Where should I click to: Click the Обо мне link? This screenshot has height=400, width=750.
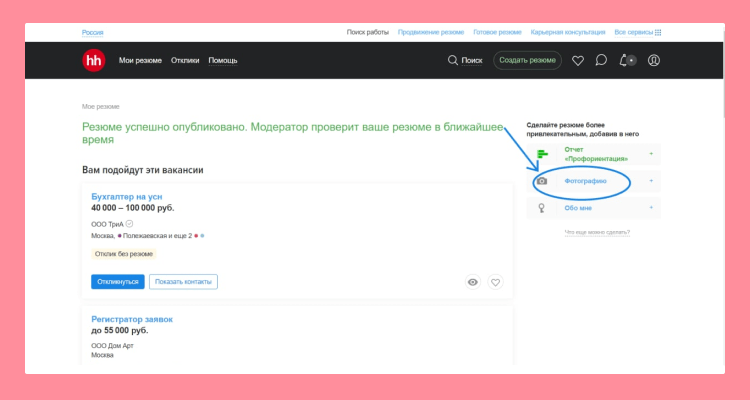pos(578,208)
